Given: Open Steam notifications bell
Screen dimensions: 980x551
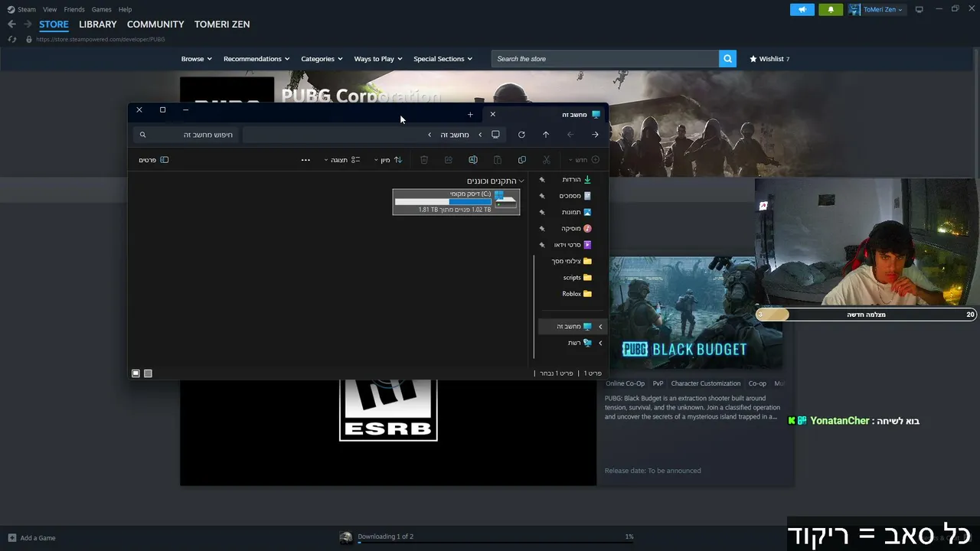Looking at the screenshot, I should point(831,10).
